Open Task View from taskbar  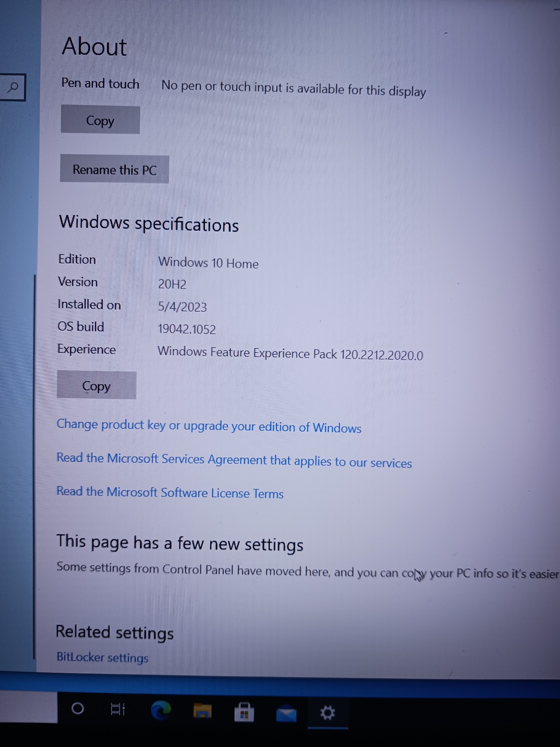(x=118, y=709)
